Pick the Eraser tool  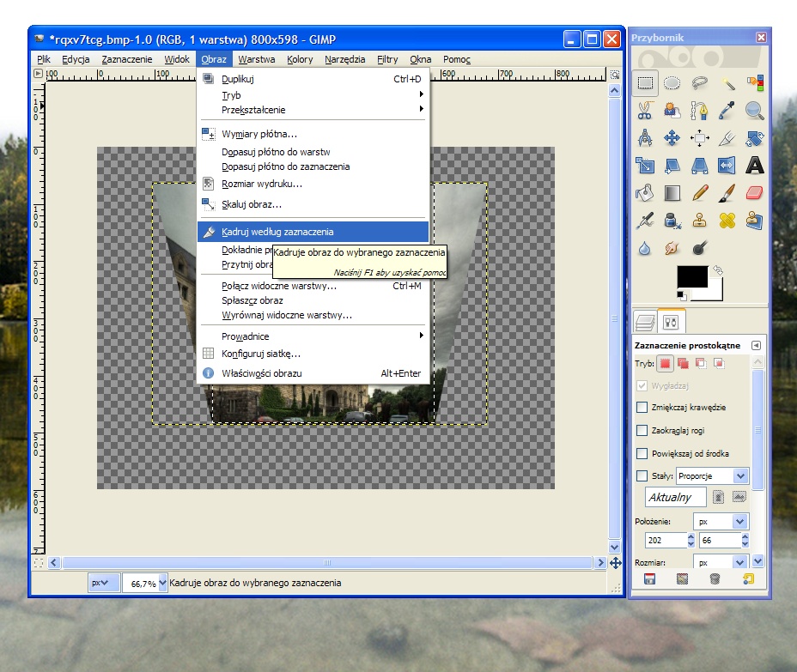click(x=755, y=193)
